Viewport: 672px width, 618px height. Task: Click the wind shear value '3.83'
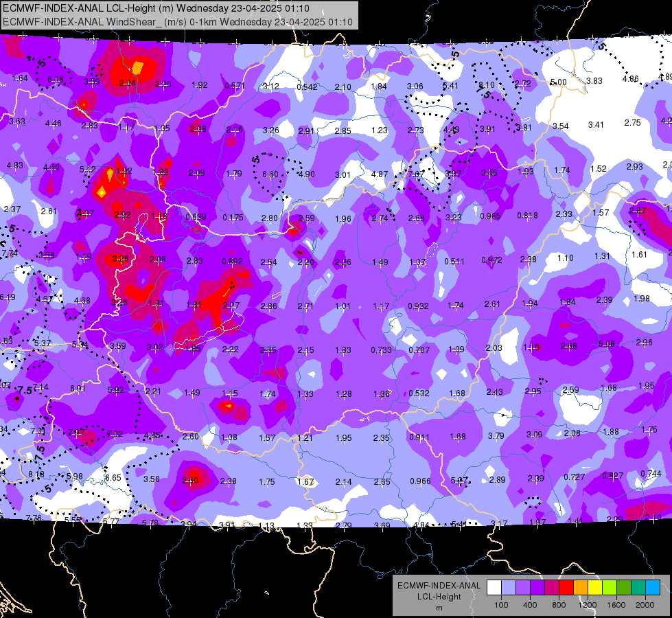(594, 80)
